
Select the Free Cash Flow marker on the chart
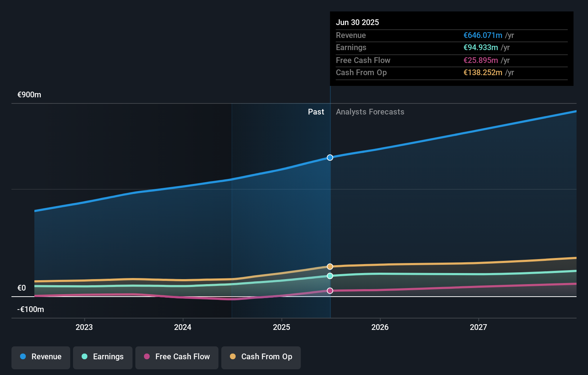330,291
